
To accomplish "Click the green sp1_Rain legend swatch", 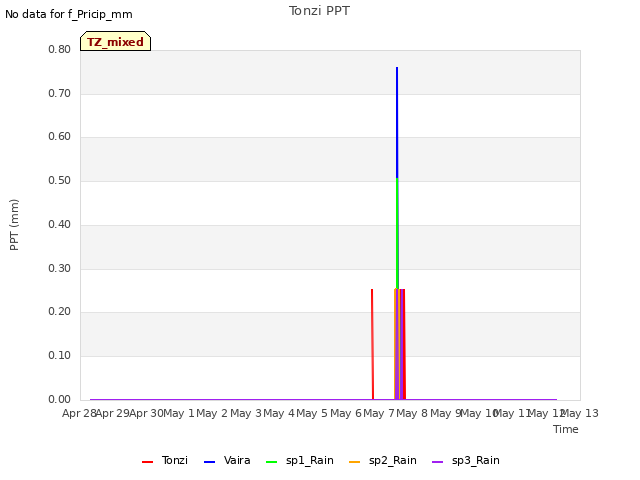I will [x=271, y=462].
